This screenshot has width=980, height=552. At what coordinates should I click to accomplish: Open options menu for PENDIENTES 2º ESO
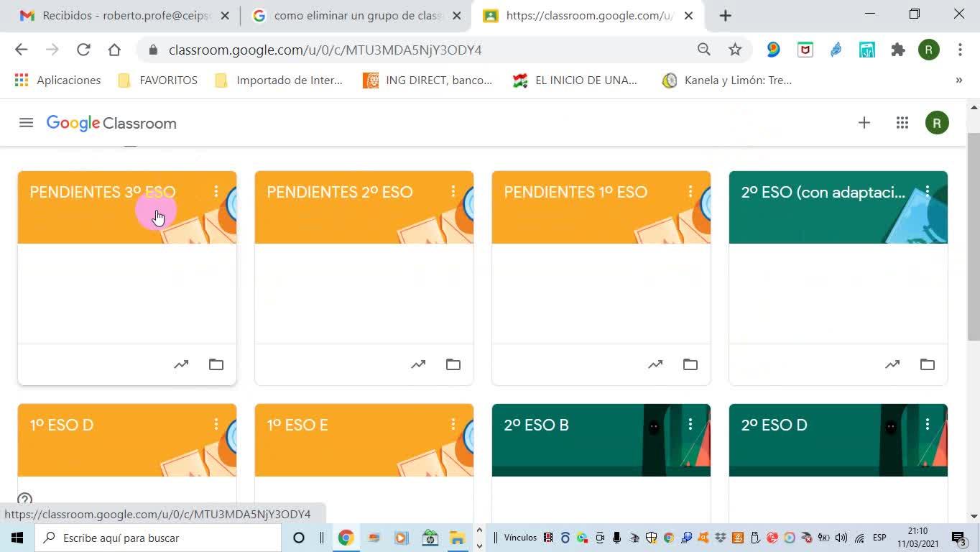tap(453, 191)
